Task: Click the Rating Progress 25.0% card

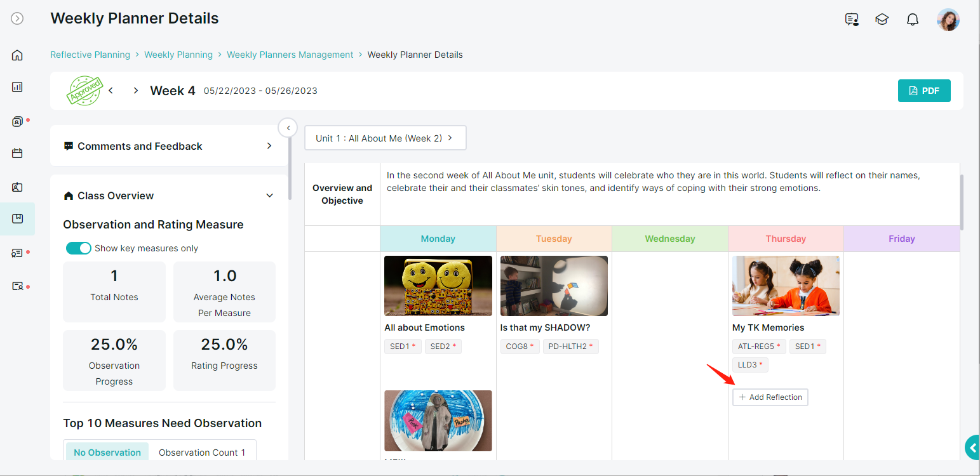Action: [224, 360]
